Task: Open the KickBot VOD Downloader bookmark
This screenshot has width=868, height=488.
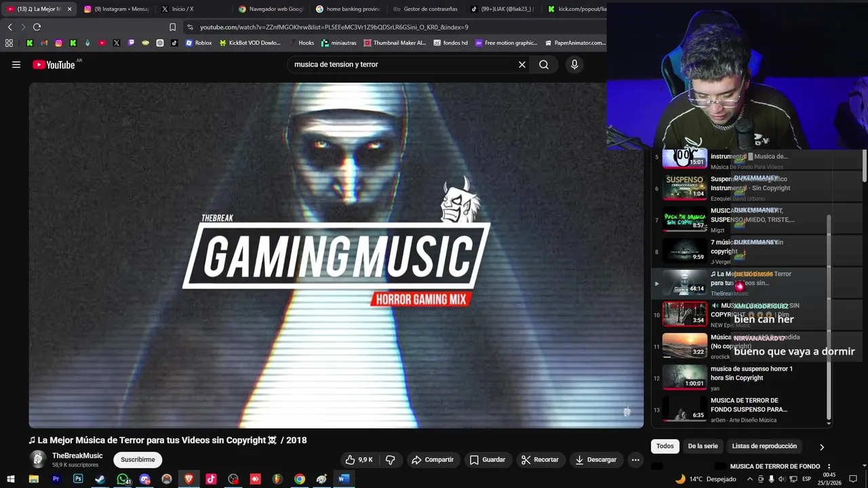Action: click(250, 43)
